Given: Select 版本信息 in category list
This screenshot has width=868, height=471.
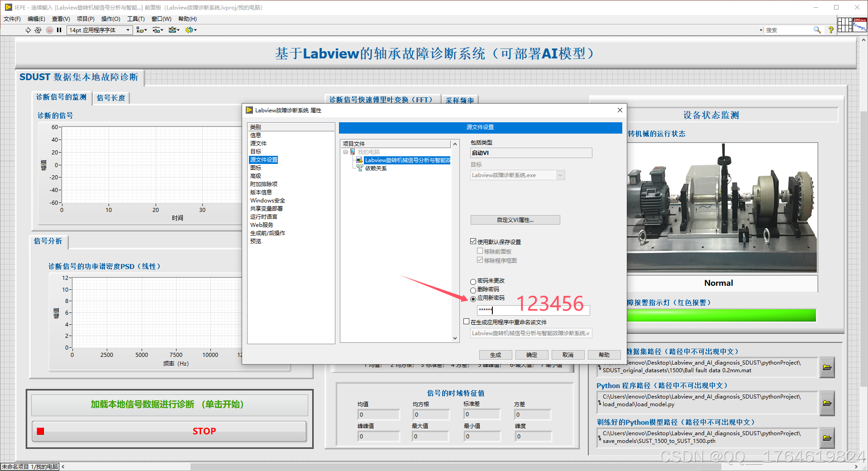Looking at the screenshot, I should click(261, 192).
